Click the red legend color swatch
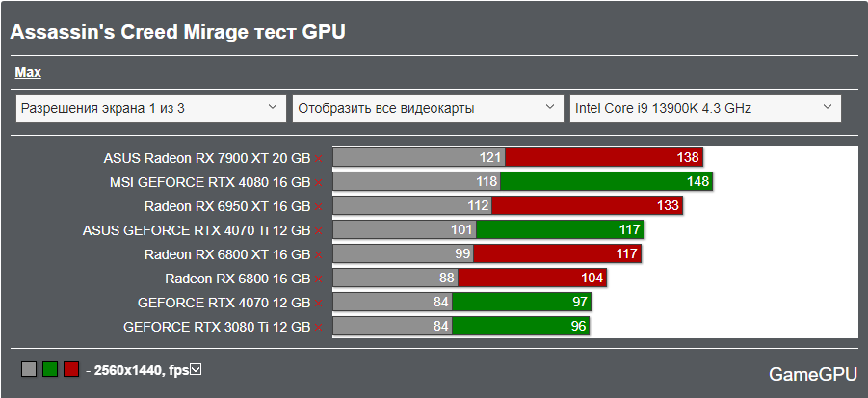The width and height of the screenshot is (868, 398). (71, 369)
